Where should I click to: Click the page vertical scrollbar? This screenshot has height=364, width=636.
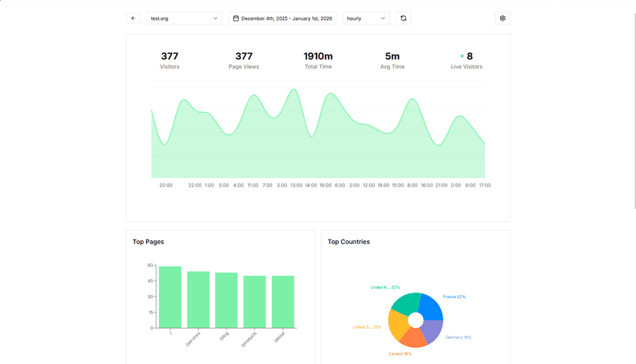[634, 110]
